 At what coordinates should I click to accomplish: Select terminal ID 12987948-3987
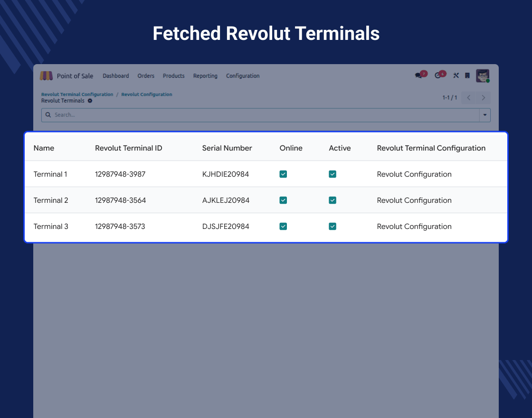click(x=120, y=174)
